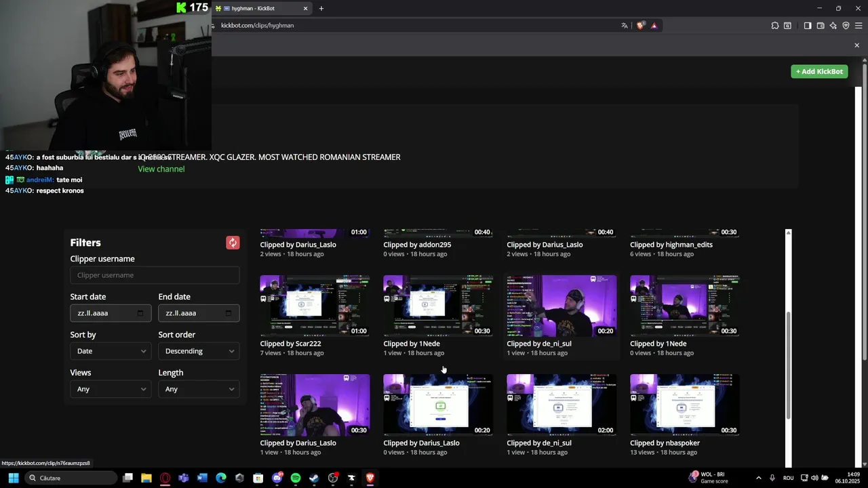Click the 'Clipped by highman_edits' text
The image size is (868, 488).
(x=671, y=245)
